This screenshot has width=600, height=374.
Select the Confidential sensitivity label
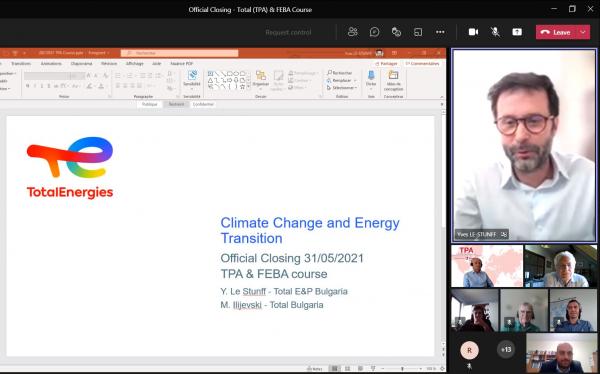pos(203,104)
